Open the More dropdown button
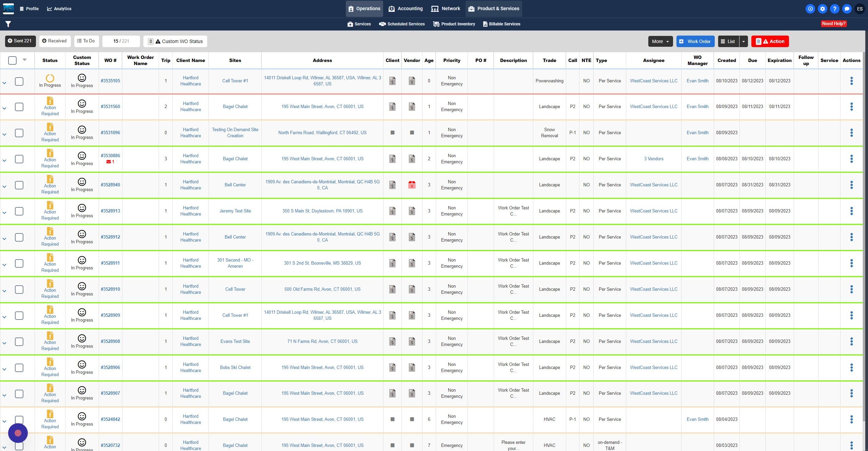This screenshot has height=451, width=868. [x=660, y=41]
